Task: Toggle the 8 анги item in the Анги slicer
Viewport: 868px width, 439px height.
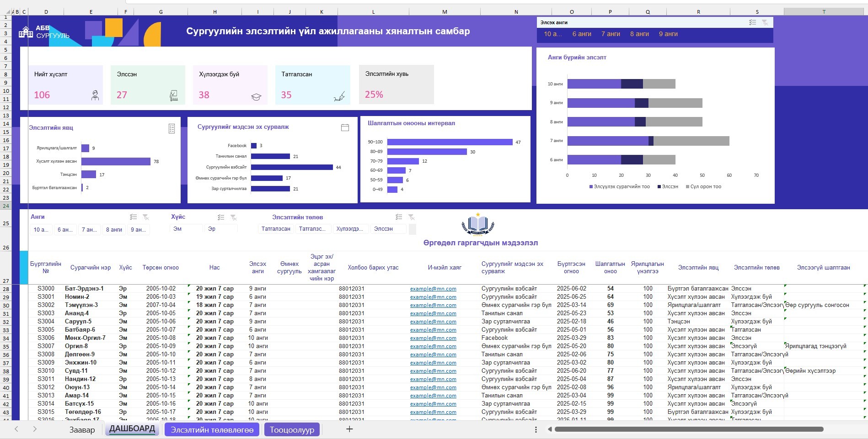Action: 114,230
